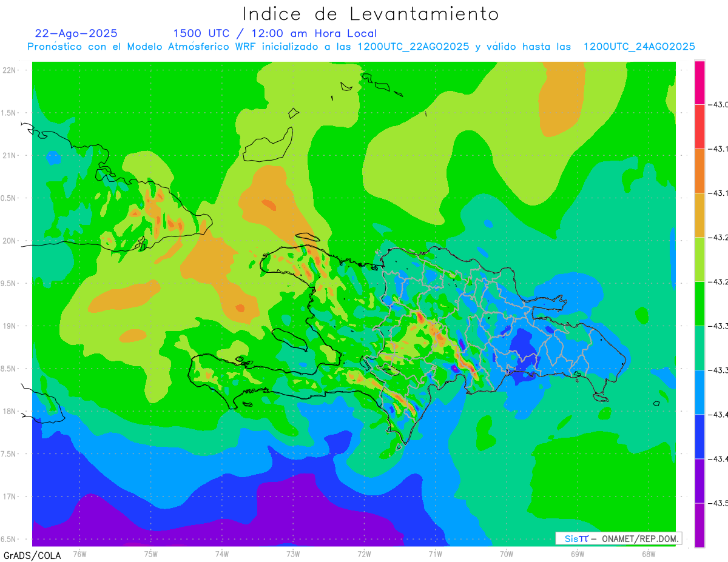This screenshot has height=562, width=728.
Task: Click the title "Indice de Levantamiento"
Action: coord(371,13)
